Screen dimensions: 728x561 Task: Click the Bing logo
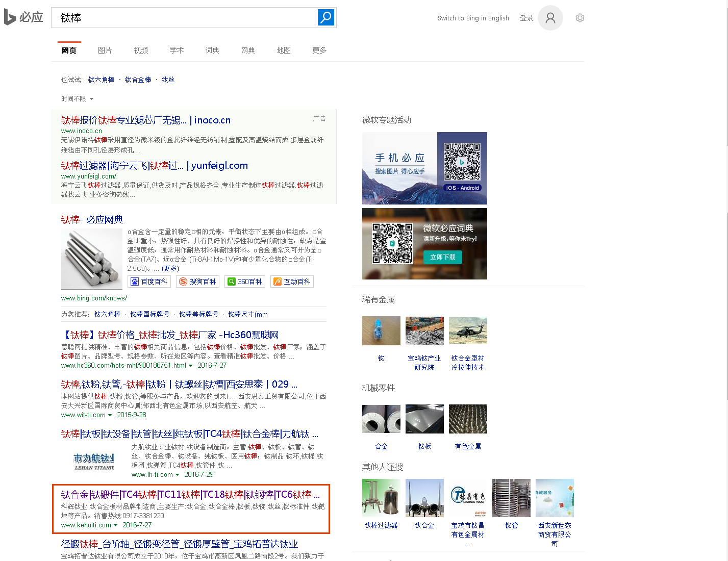click(x=23, y=17)
